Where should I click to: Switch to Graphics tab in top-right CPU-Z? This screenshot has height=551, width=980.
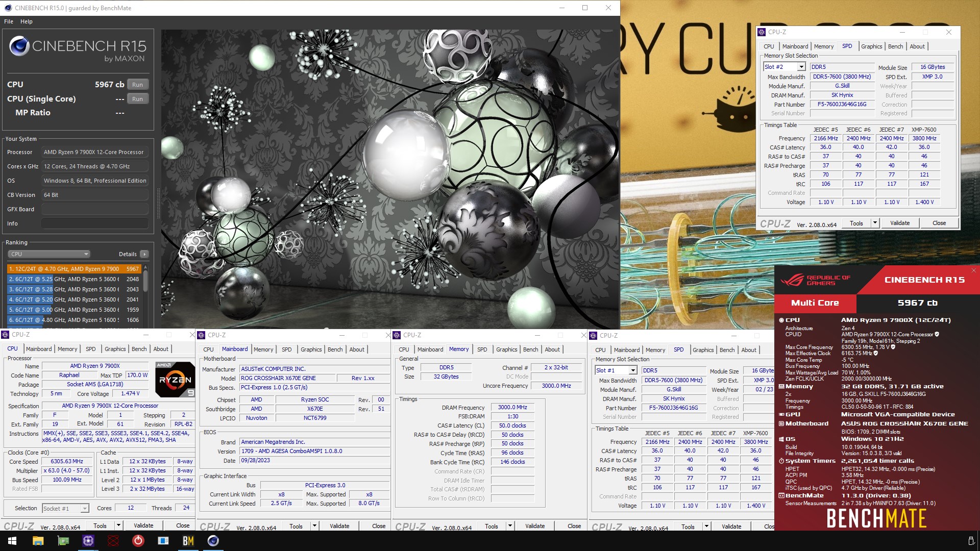tap(871, 46)
